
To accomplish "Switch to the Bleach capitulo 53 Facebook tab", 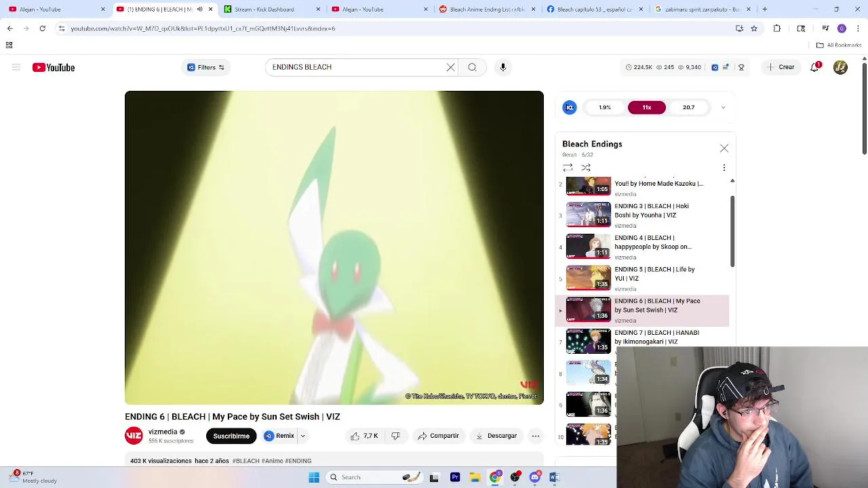I will click(x=595, y=9).
